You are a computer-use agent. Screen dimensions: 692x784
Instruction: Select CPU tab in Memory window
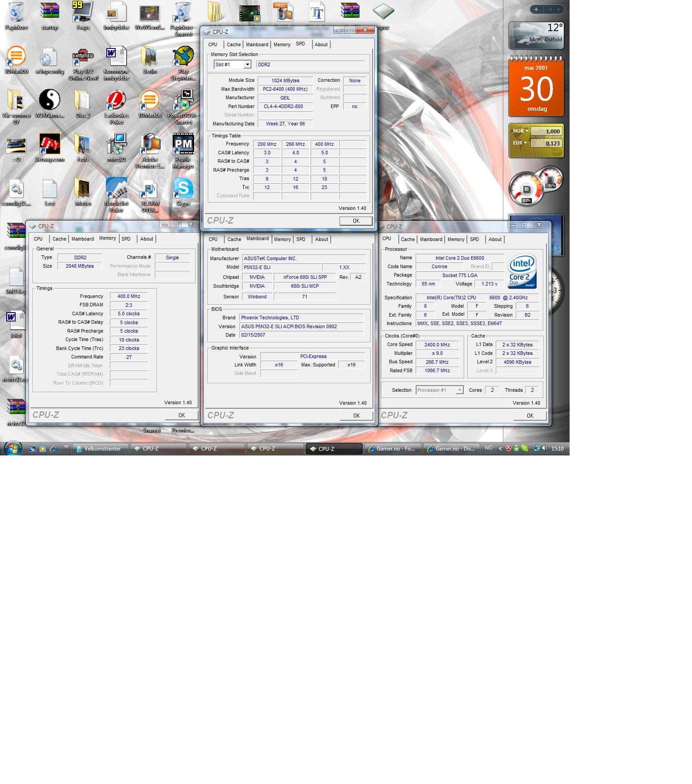(x=38, y=239)
